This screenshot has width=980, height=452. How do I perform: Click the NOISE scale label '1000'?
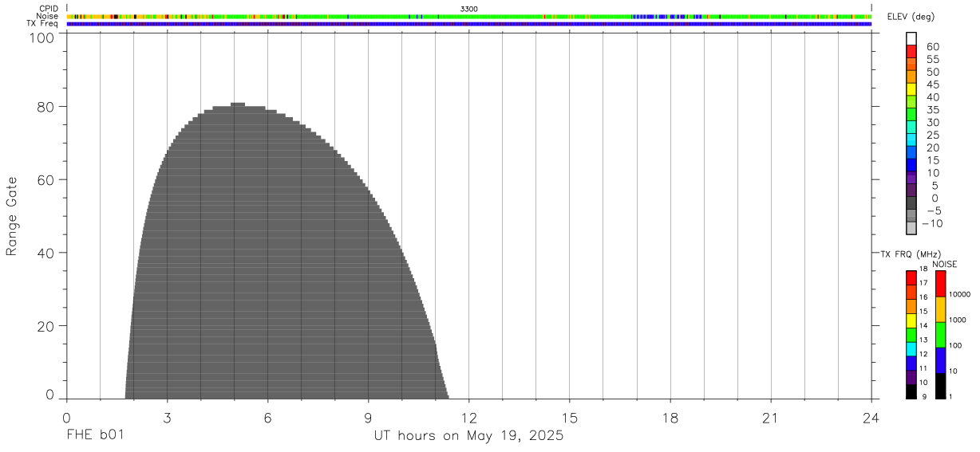coord(957,320)
